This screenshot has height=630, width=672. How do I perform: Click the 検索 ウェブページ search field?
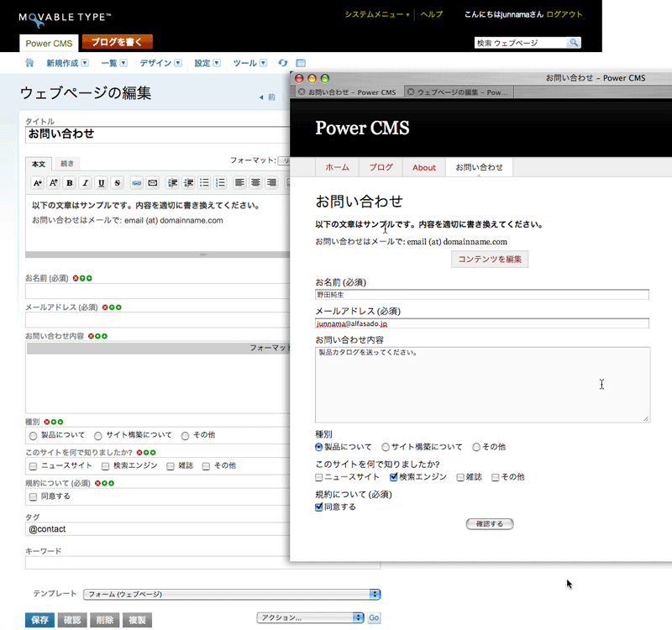click(520, 43)
